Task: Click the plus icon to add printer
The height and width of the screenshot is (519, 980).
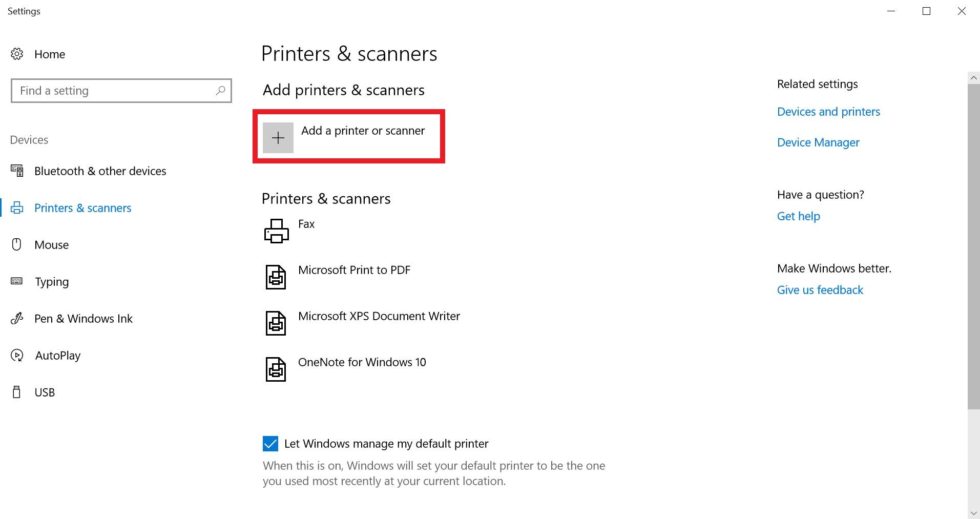Action: pos(278,138)
